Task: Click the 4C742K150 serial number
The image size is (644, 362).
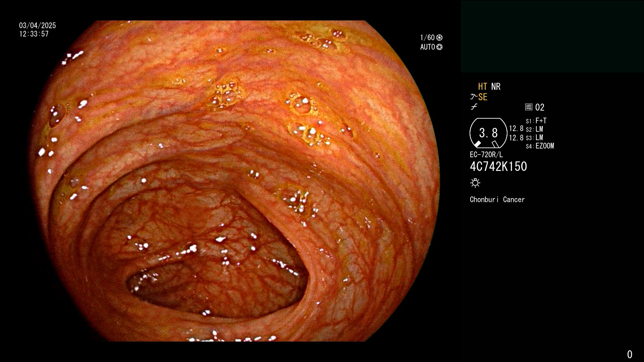Action: [498, 167]
